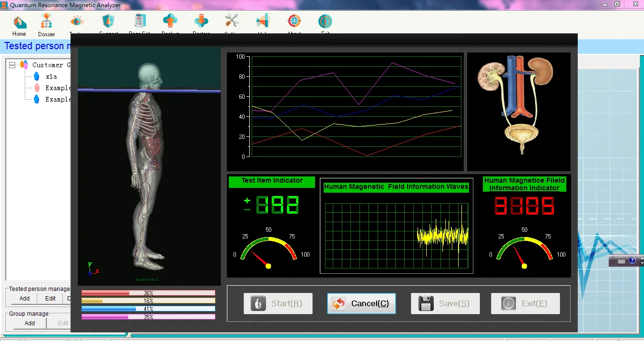Click the Help megaphone icon
Screen dimensions: 644x341
pyautogui.click(x=263, y=22)
